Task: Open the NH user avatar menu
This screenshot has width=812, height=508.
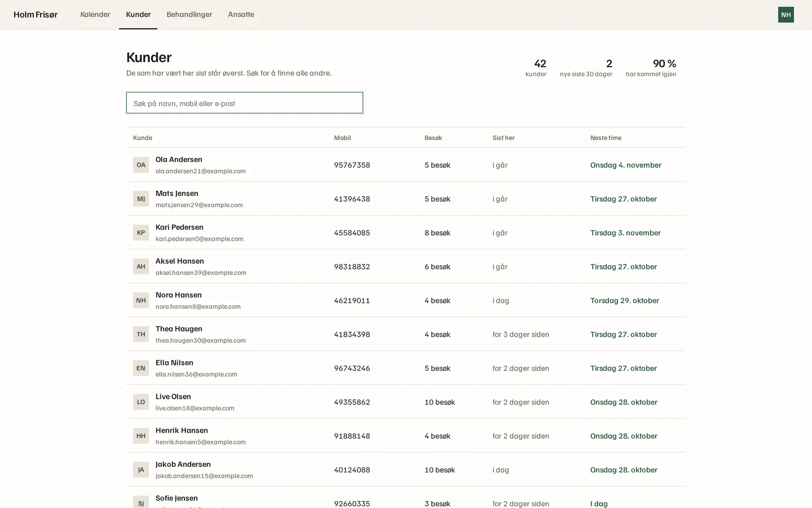Action: [x=786, y=15]
